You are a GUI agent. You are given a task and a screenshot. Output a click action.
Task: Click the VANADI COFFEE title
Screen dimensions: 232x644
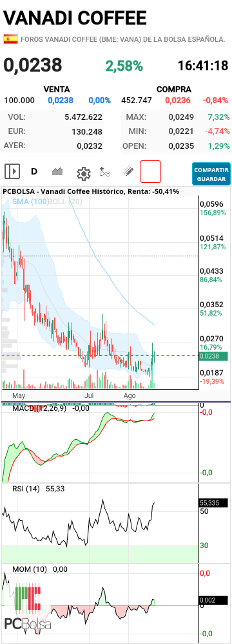point(75,18)
